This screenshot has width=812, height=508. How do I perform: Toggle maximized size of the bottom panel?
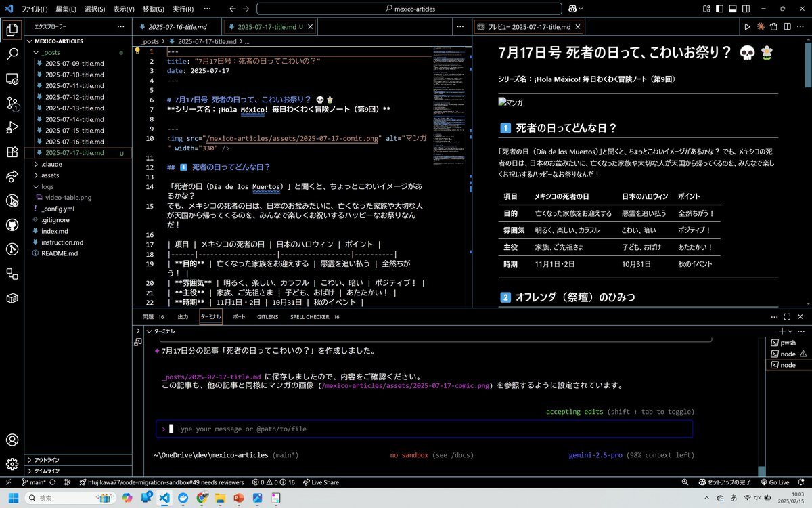(x=787, y=316)
